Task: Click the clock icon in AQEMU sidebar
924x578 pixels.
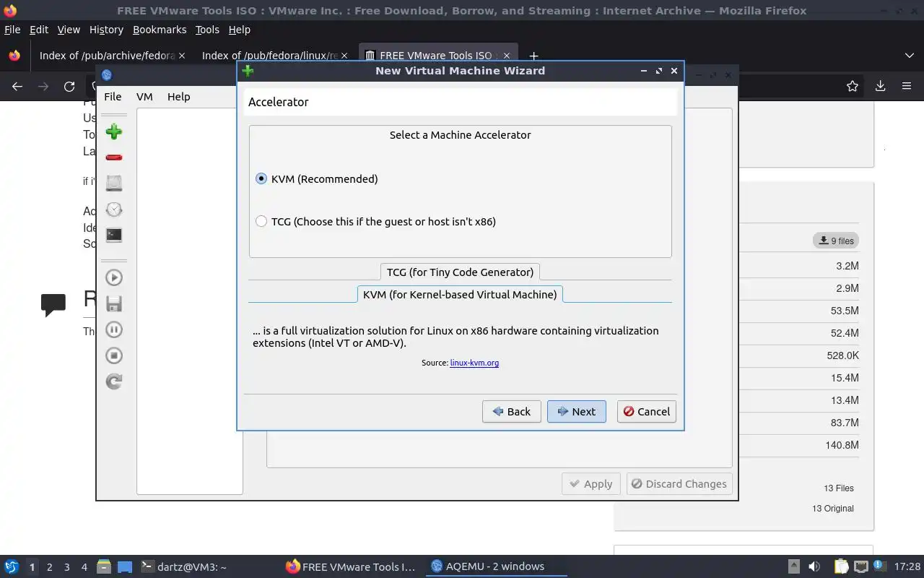Action: 113,210
